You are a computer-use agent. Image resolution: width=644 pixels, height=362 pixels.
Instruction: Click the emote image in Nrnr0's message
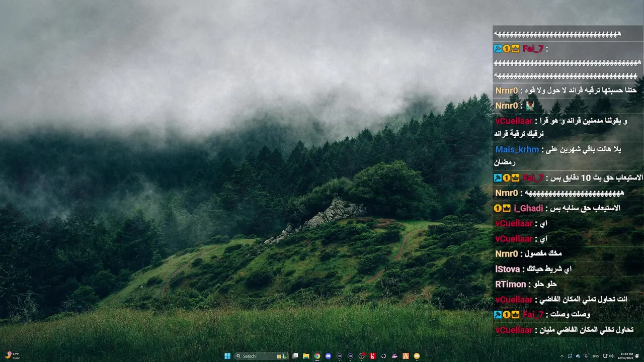530,106
